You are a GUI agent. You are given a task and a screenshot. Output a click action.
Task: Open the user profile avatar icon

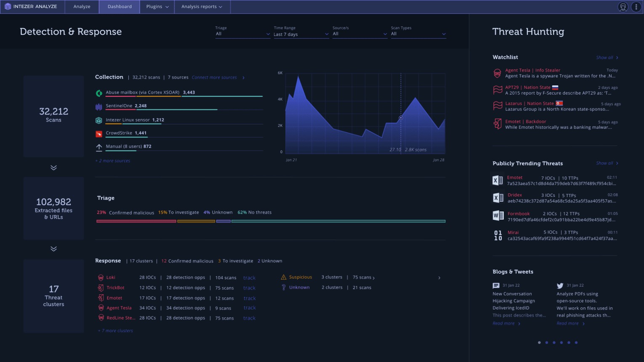623,7
